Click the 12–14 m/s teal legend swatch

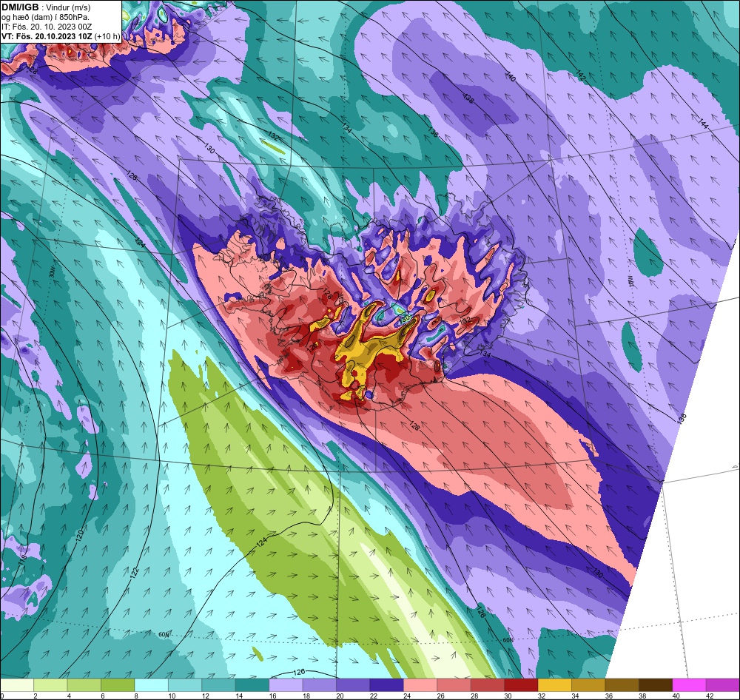click(x=218, y=685)
